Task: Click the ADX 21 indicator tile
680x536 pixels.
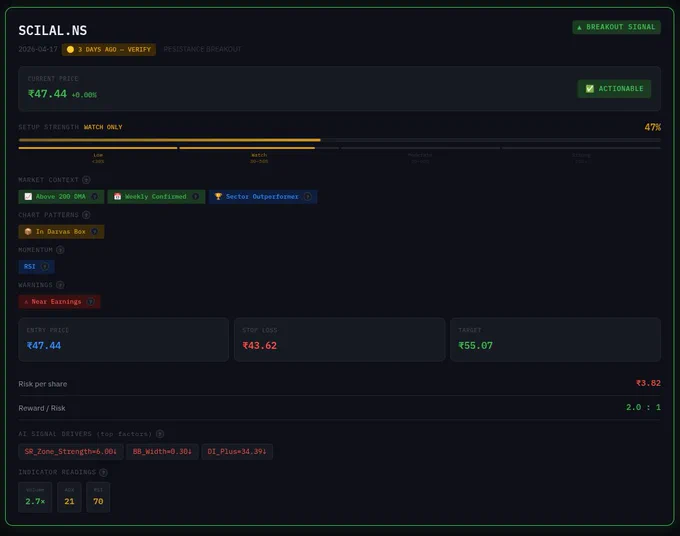Action: 69,497
